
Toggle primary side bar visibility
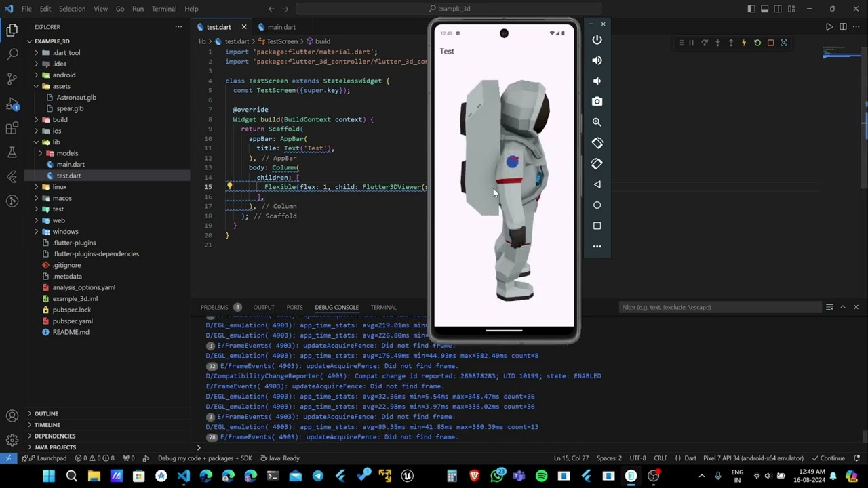(x=751, y=9)
